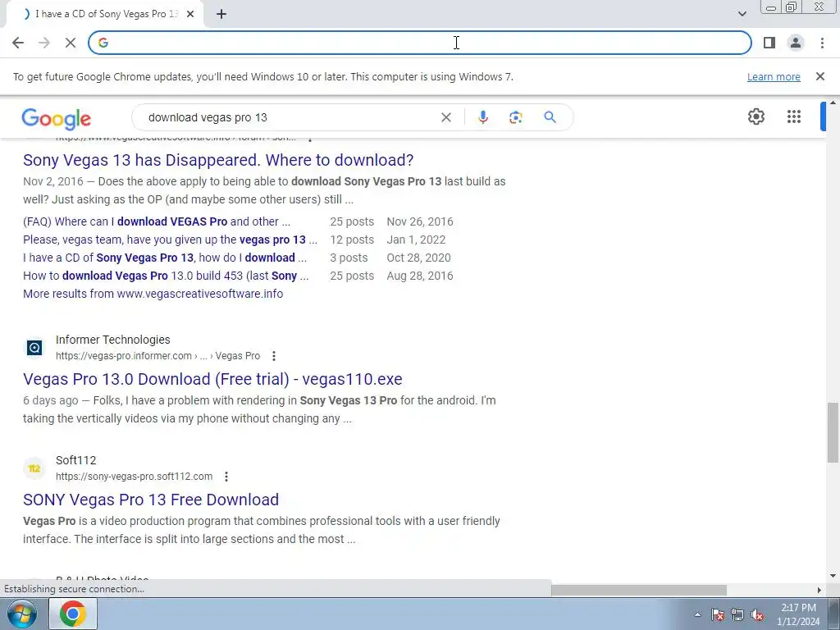Image resolution: width=840 pixels, height=630 pixels.
Task: Click the Informer Technologies site name
Action: 112,340
